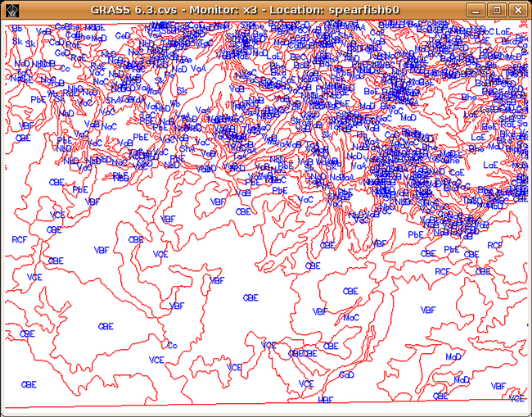Maximize the GRASS monitor x3 window
The width and height of the screenshot is (532, 417).
point(497,10)
